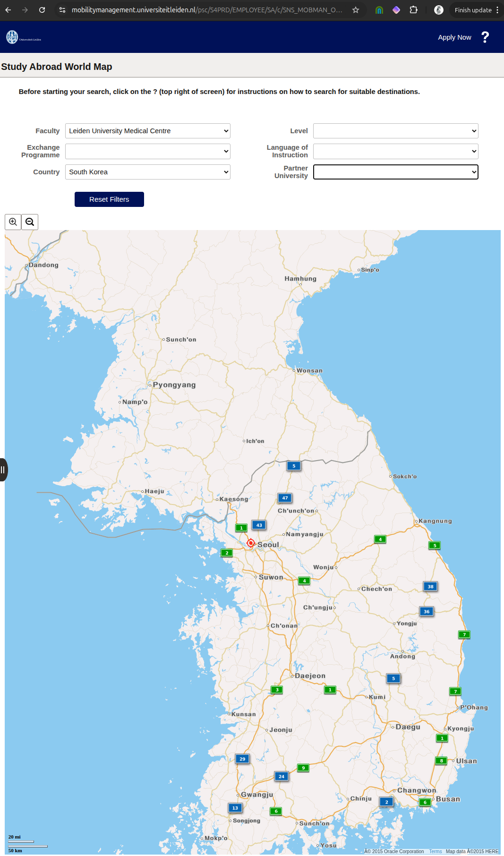Image resolution: width=504 pixels, height=856 pixels.
Task: Click the map zoom out magnifier
Action: (x=30, y=222)
